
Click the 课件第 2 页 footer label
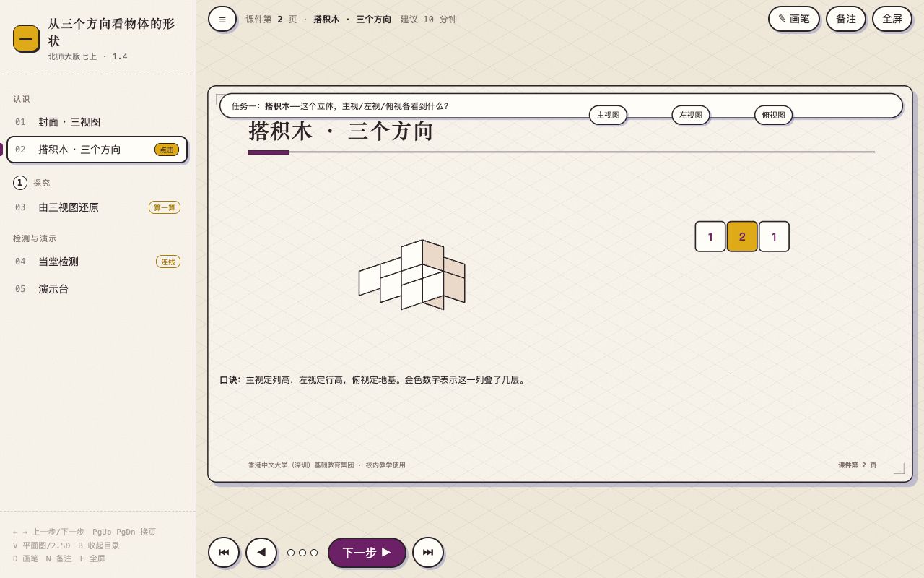(857, 465)
